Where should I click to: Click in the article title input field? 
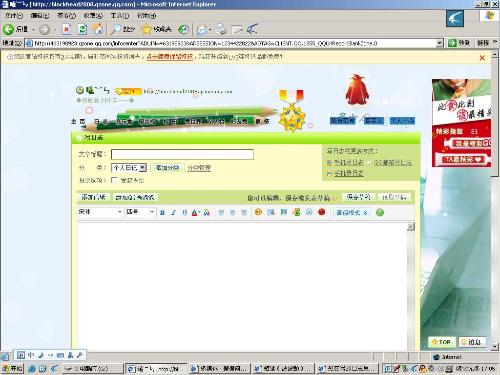(x=182, y=154)
